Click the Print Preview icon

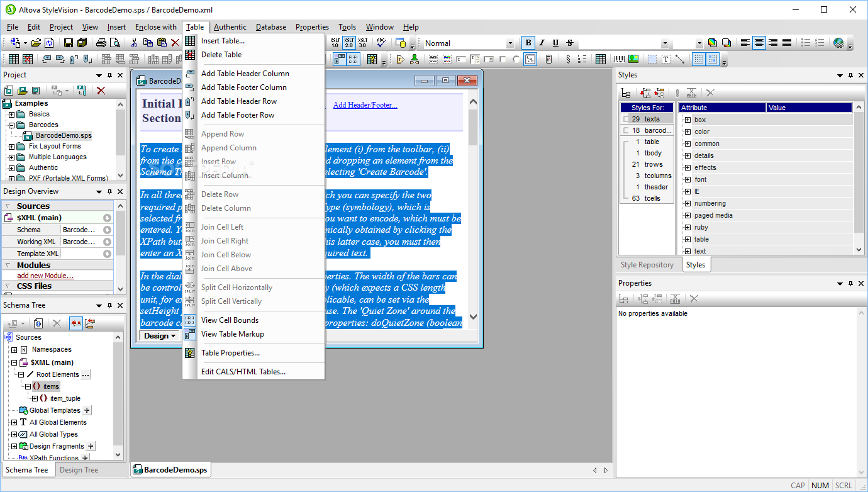115,43
